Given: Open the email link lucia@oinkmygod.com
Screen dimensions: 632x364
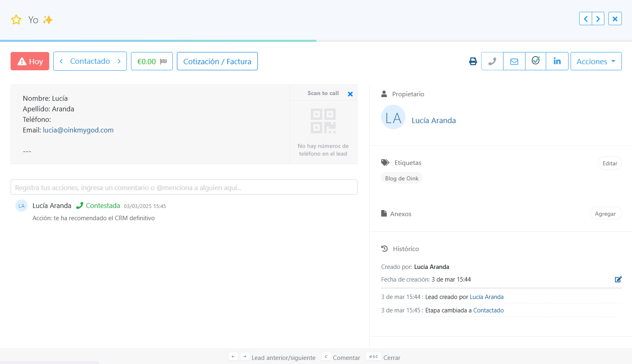Looking at the screenshot, I should pyautogui.click(x=78, y=130).
